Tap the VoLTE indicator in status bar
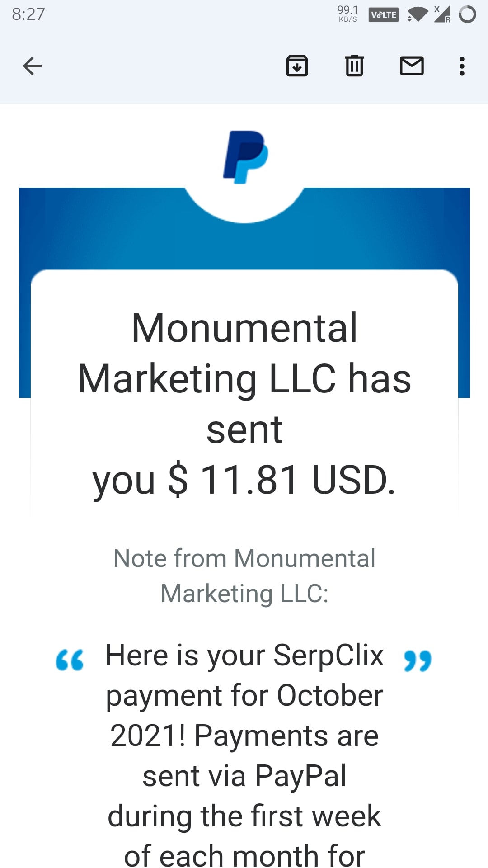 click(384, 14)
